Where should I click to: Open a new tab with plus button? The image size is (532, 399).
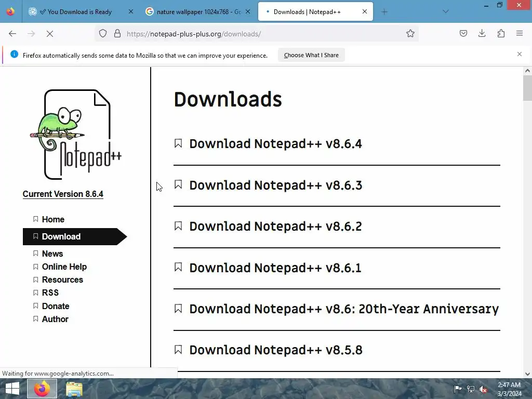[x=384, y=12]
